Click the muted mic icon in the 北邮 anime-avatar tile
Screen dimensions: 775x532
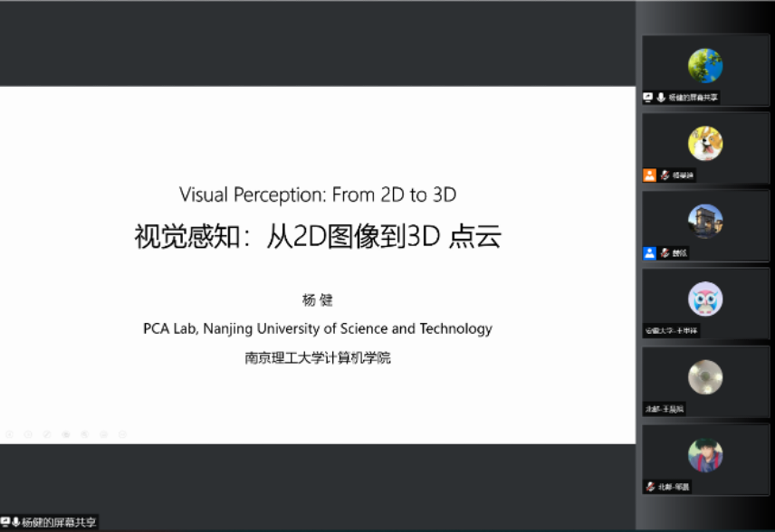tap(650, 487)
